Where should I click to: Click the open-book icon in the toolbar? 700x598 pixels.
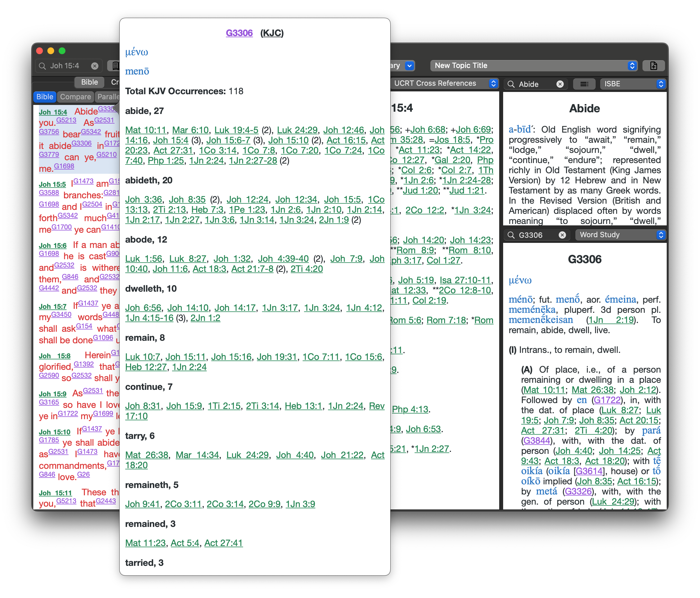tap(116, 65)
